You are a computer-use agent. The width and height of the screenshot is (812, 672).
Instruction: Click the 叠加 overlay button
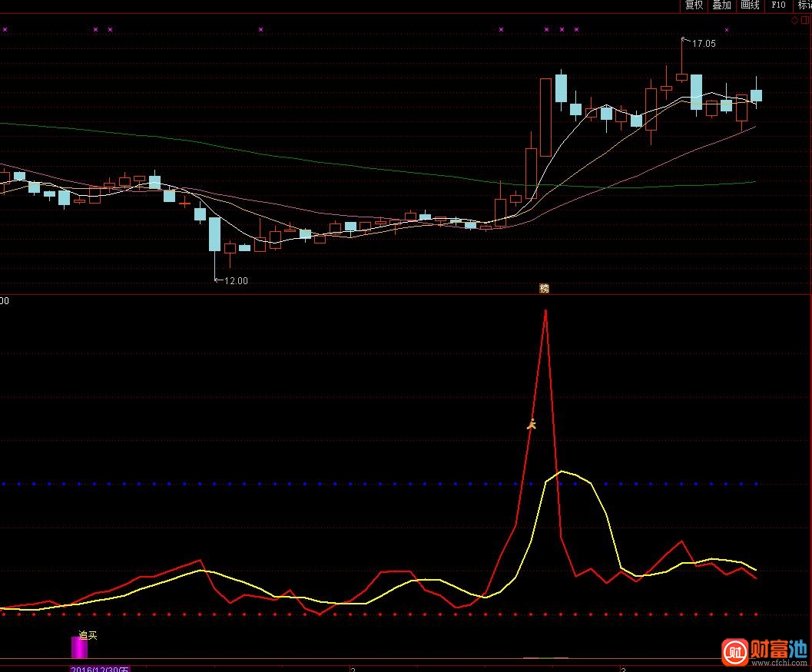[722, 5]
